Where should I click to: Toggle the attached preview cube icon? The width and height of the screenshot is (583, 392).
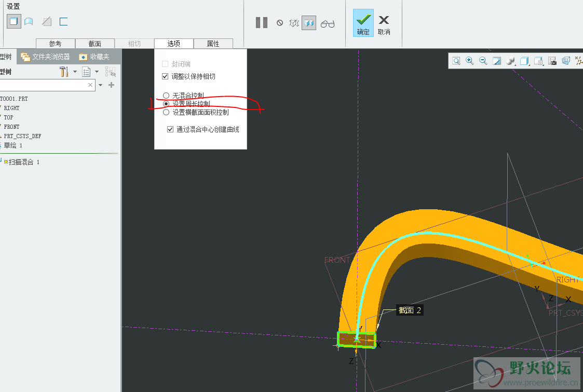[x=309, y=23]
